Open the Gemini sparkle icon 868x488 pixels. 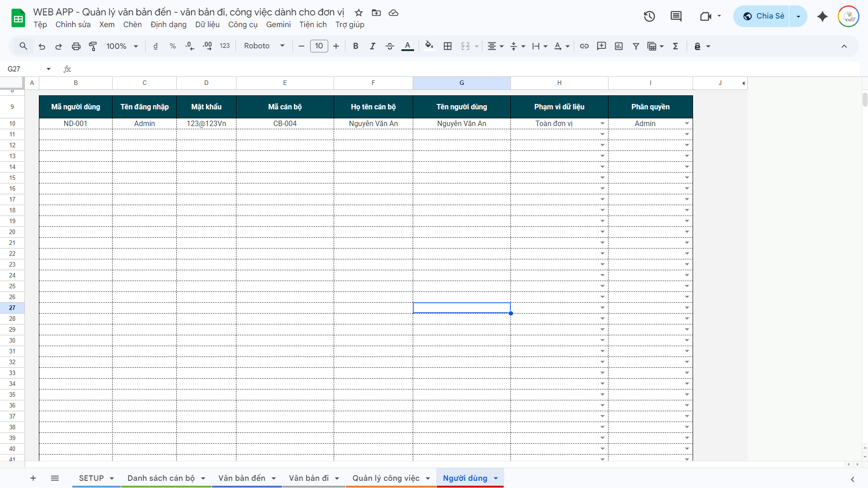(822, 16)
